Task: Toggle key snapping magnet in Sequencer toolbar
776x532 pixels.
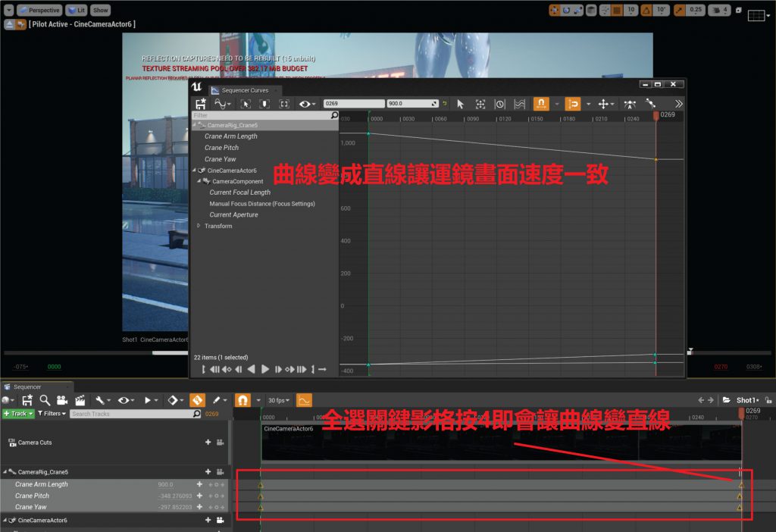Action: [x=243, y=399]
